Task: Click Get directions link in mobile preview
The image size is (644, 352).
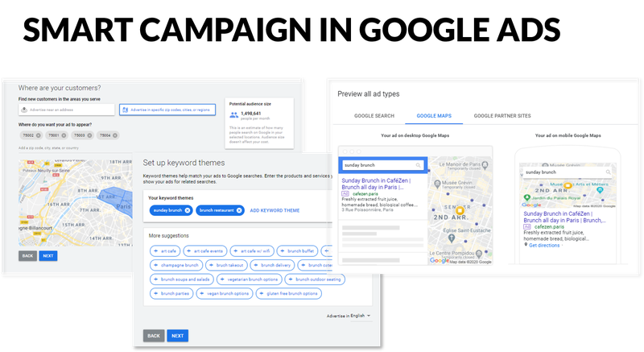Action: click(x=544, y=245)
